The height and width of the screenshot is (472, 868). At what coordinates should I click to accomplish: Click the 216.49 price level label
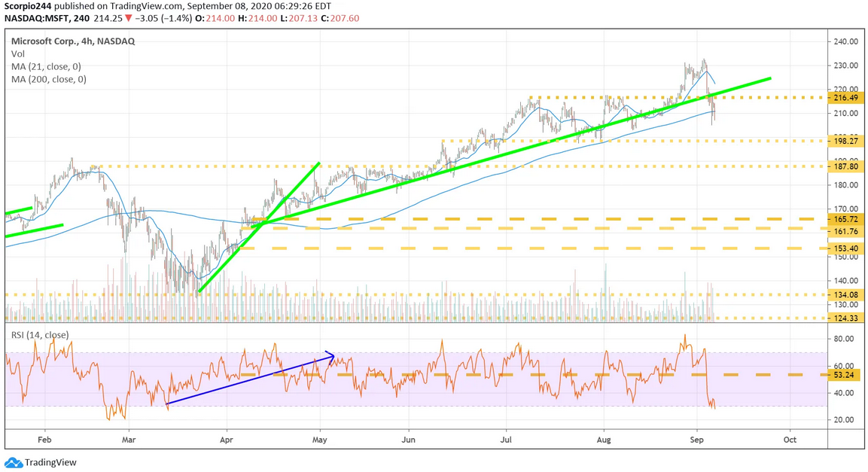(x=845, y=98)
